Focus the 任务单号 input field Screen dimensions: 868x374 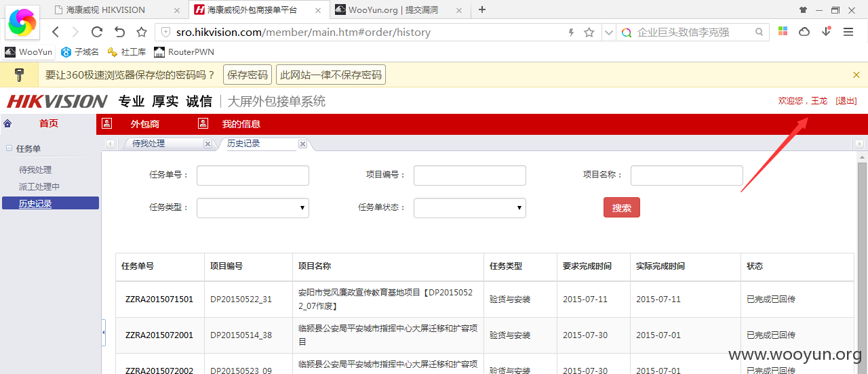tap(253, 175)
